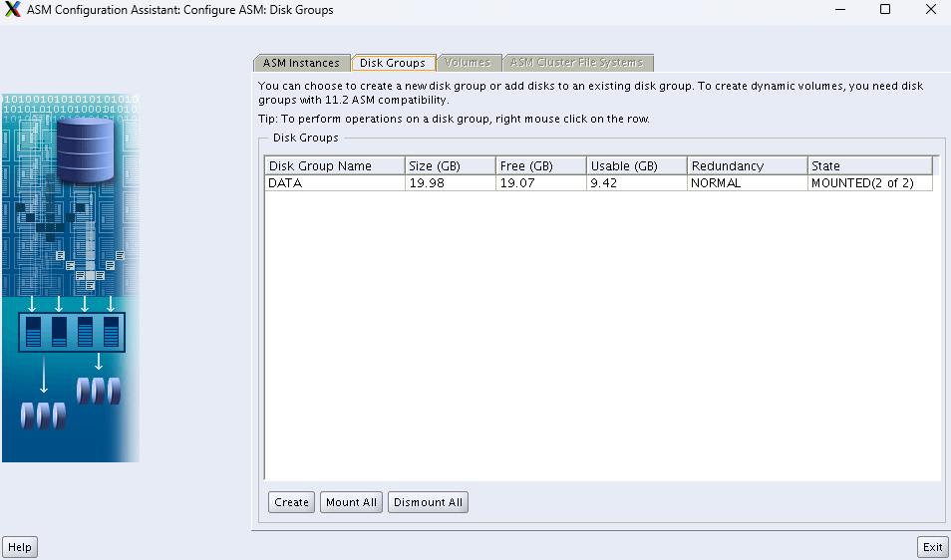The height and width of the screenshot is (560, 951).
Task: Close the ASM Configuration Assistant window
Action: [x=930, y=10]
